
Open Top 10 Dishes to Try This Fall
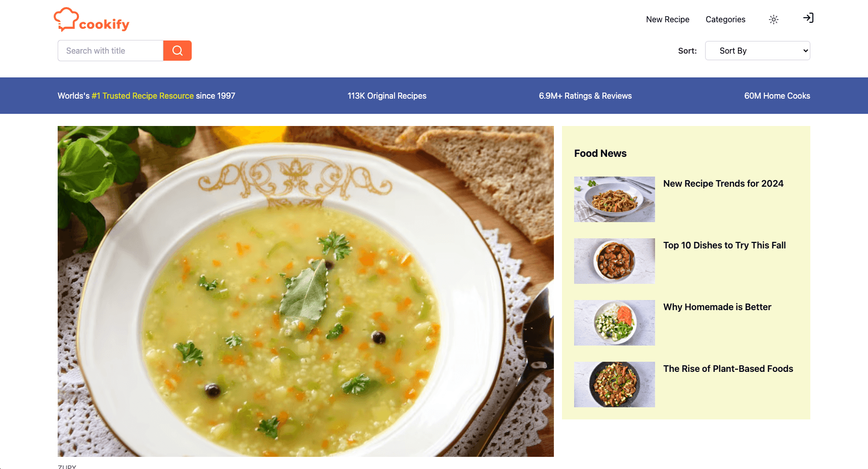click(x=724, y=245)
